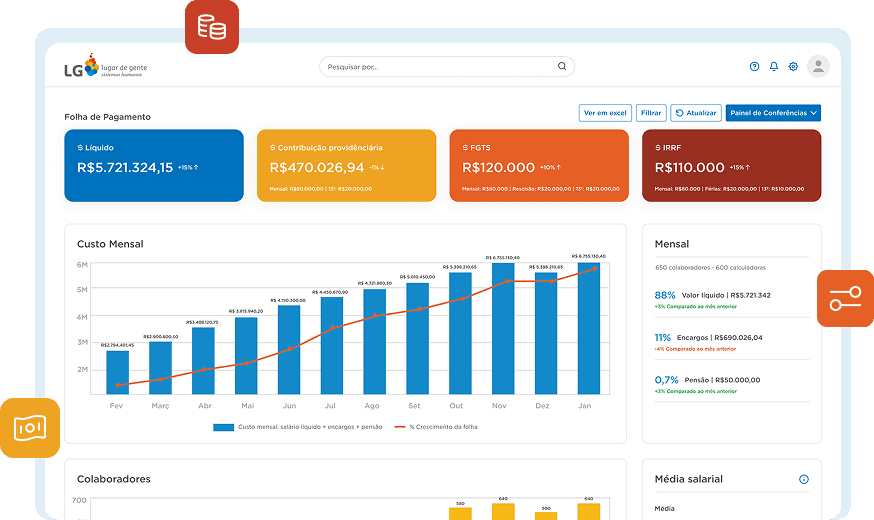The height and width of the screenshot is (520, 874).
Task: Click the user profile avatar
Action: 818,66
